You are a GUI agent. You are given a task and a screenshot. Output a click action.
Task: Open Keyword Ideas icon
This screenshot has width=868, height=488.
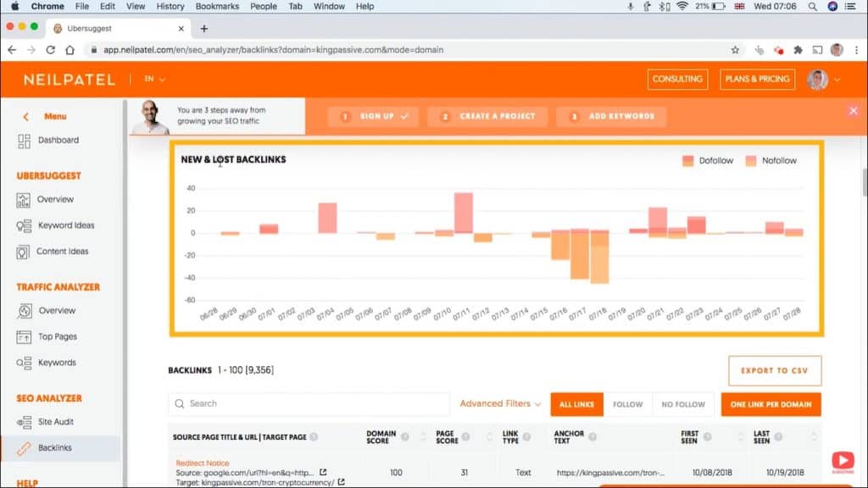[24, 225]
